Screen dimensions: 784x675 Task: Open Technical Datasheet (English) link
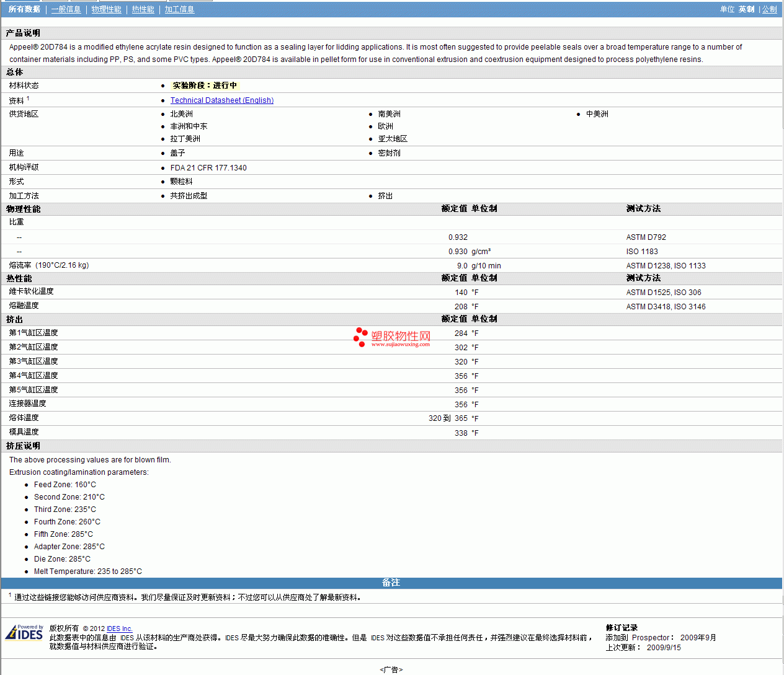pyautogui.click(x=221, y=100)
